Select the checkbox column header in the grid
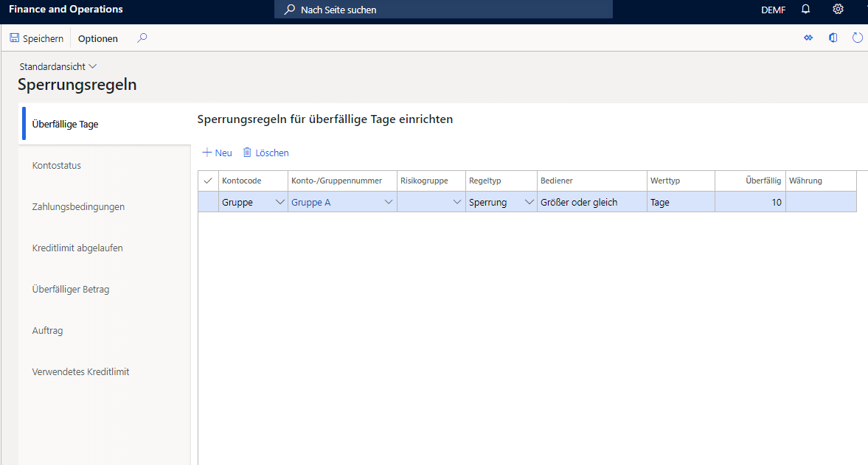Image resolution: width=868 pixels, height=465 pixels. [207, 181]
